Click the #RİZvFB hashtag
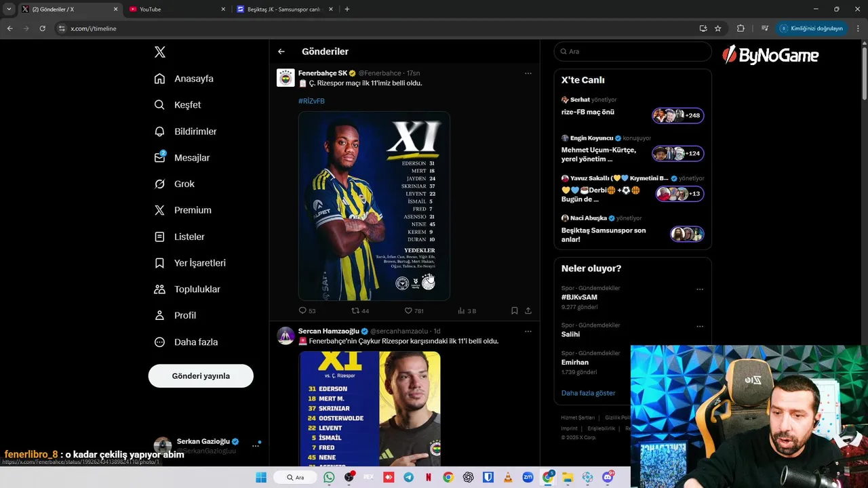This screenshot has height=488, width=868. [x=311, y=101]
